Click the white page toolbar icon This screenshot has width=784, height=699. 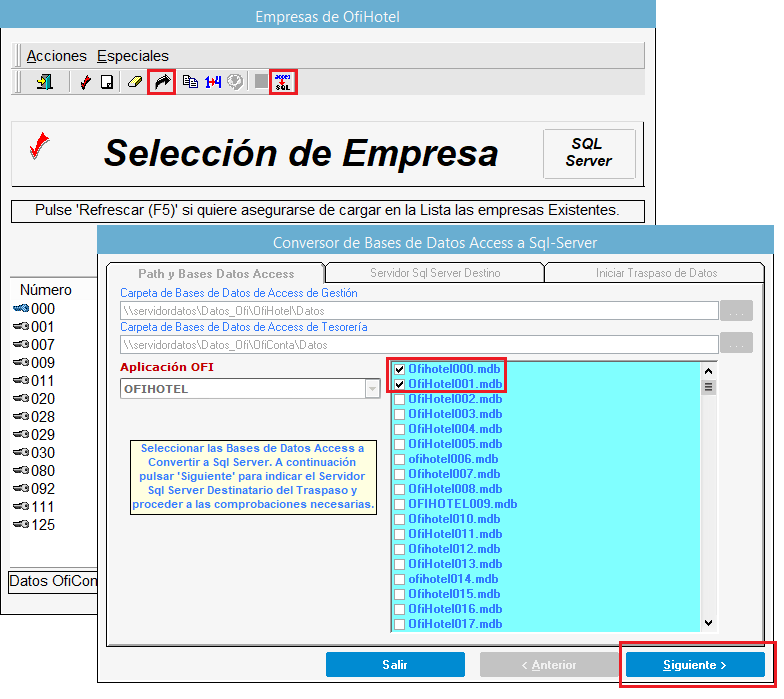click(x=106, y=82)
